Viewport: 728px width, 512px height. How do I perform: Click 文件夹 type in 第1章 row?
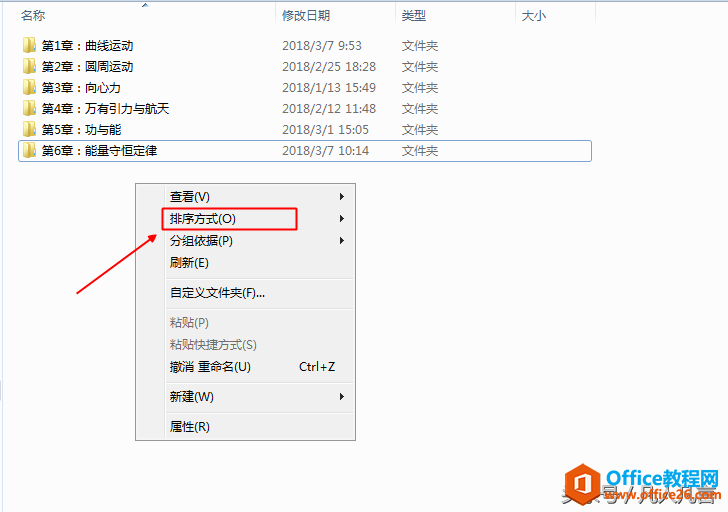pos(420,45)
